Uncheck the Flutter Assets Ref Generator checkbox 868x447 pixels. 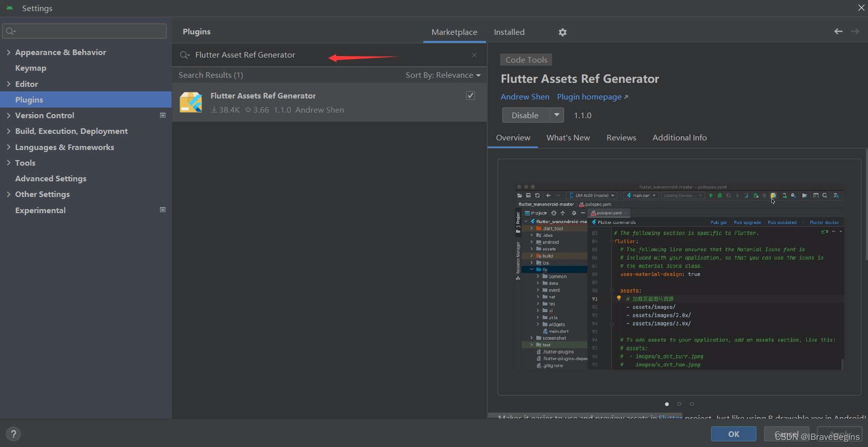tap(470, 95)
